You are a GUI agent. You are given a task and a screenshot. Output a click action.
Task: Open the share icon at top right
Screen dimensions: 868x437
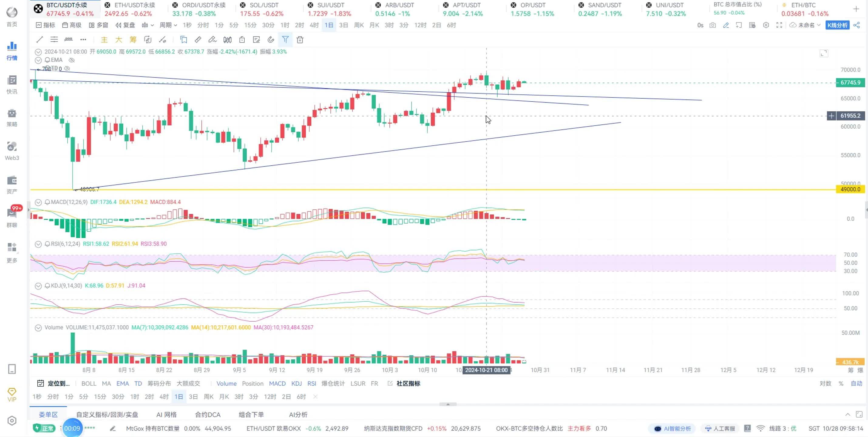point(856,25)
